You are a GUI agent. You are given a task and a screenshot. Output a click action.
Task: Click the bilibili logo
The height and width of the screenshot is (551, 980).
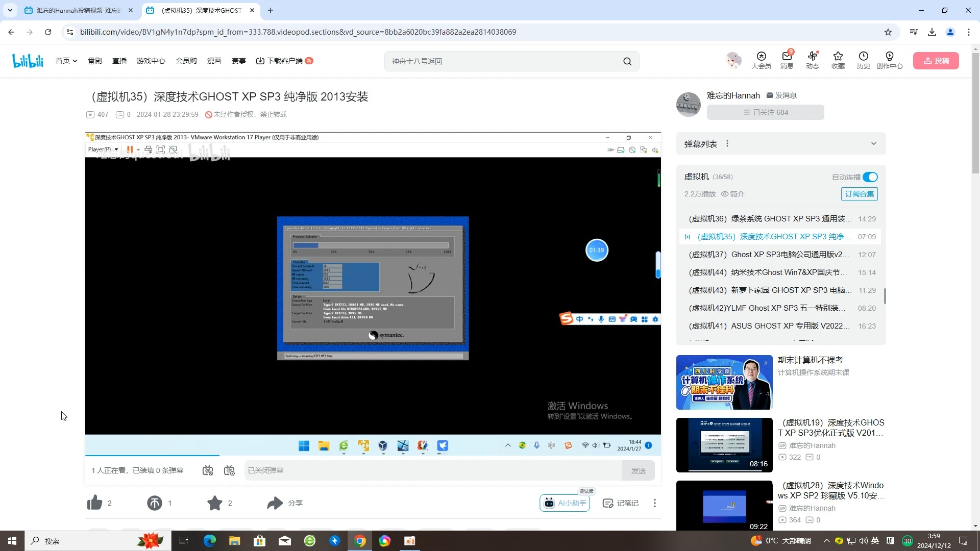click(28, 61)
